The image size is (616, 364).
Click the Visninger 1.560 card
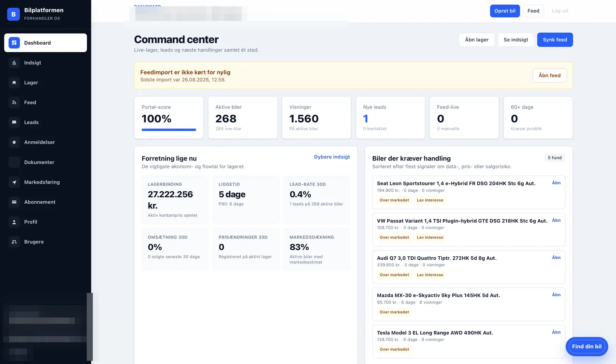[x=316, y=117]
